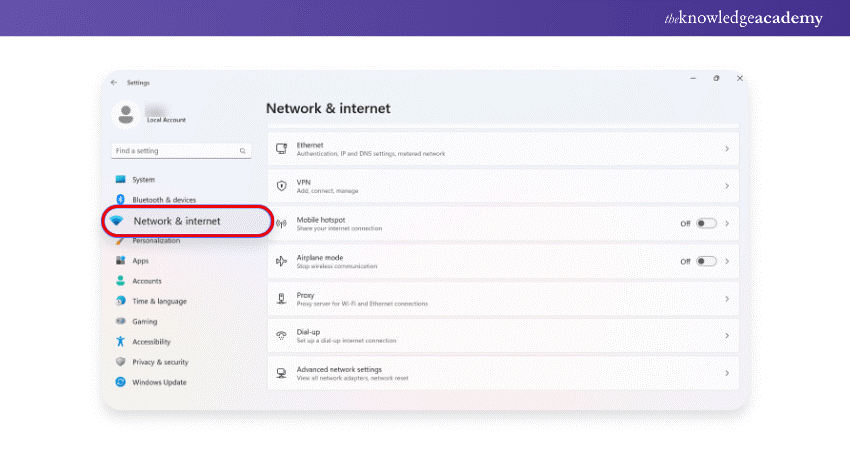Screen dimensions: 850x450
Task: Enable the Airplane mode switch
Action: click(x=706, y=261)
